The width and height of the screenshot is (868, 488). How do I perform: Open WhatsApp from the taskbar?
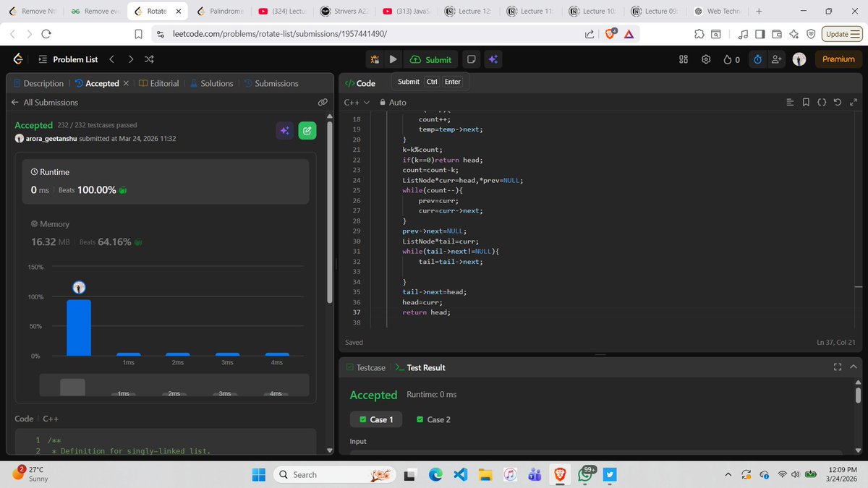[x=584, y=474]
